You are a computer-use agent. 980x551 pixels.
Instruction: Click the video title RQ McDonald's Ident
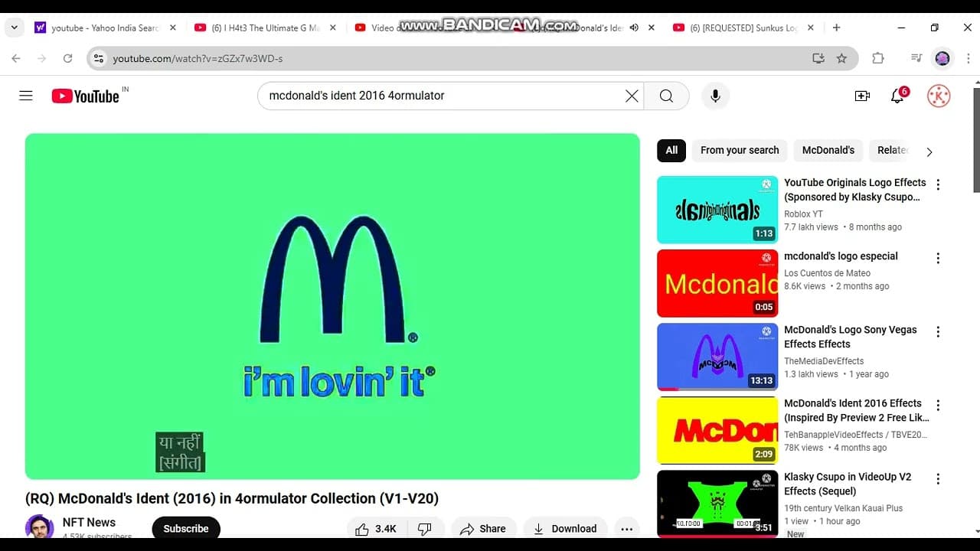click(x=232, y=498)
